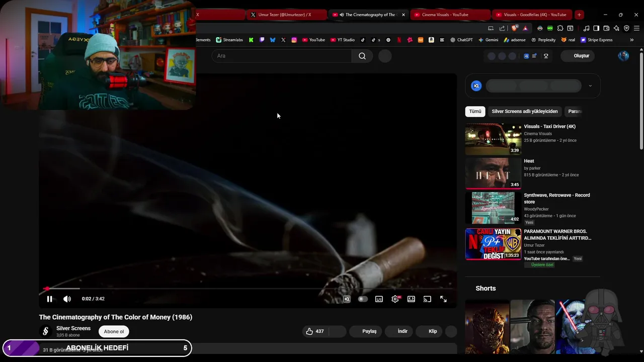Expand the hidden bookmarks overflow chevron
The width and height of the screenshot is (644, 362).
tap(631, 40)
